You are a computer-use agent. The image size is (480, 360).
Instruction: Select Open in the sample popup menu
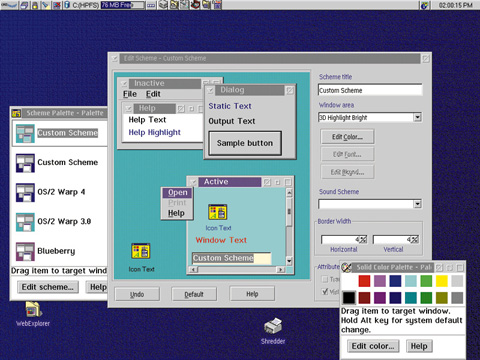click(x=177, y=193)
